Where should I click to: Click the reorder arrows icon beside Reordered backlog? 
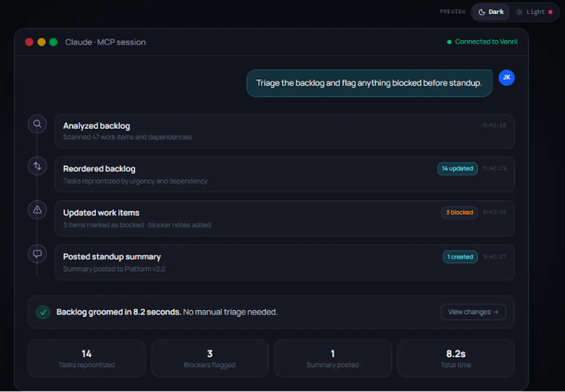click(x=37, y=166)
